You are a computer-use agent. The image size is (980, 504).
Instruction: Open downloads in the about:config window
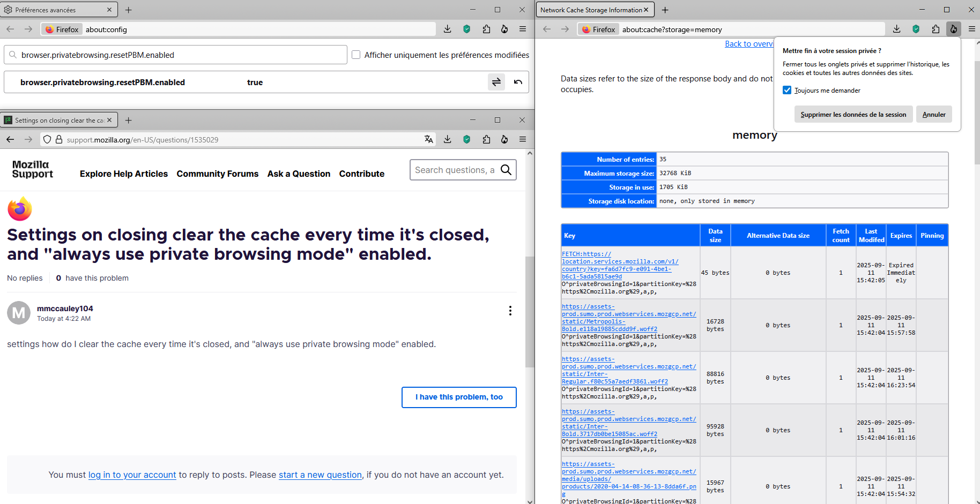click(448, 29)
